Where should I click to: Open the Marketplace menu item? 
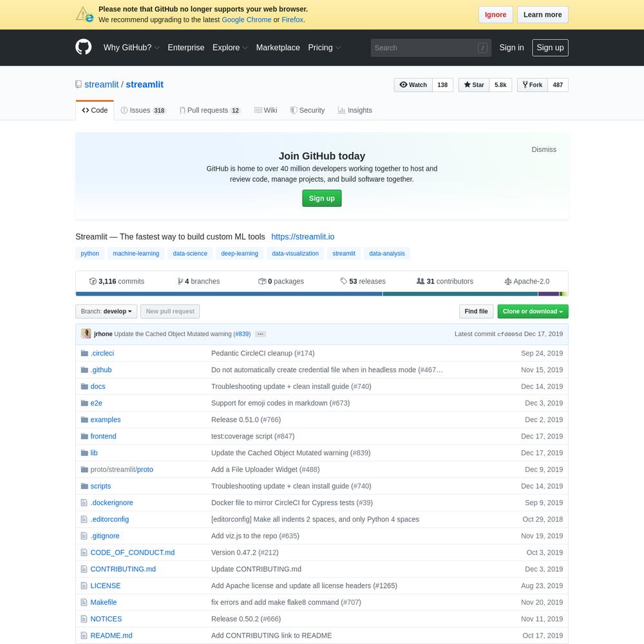click(278, 48)
